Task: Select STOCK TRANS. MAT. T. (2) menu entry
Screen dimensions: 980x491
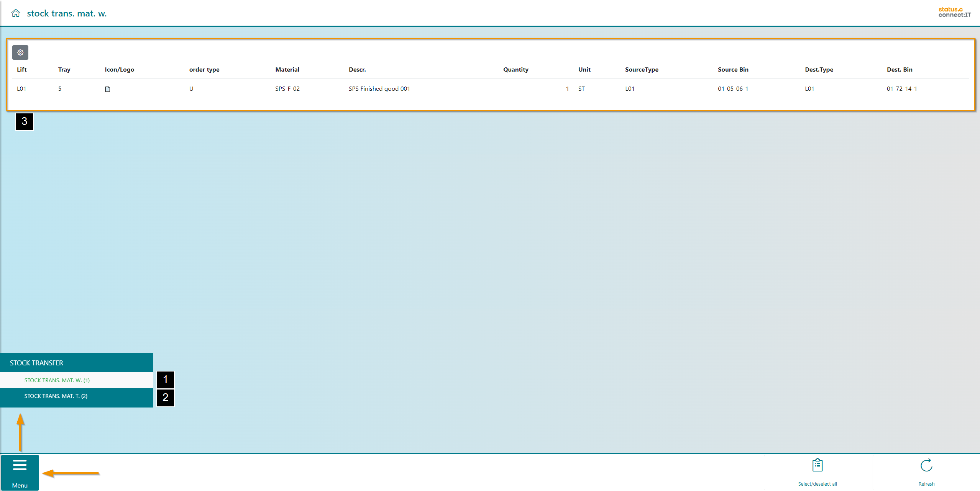Action: click(56, 396)
